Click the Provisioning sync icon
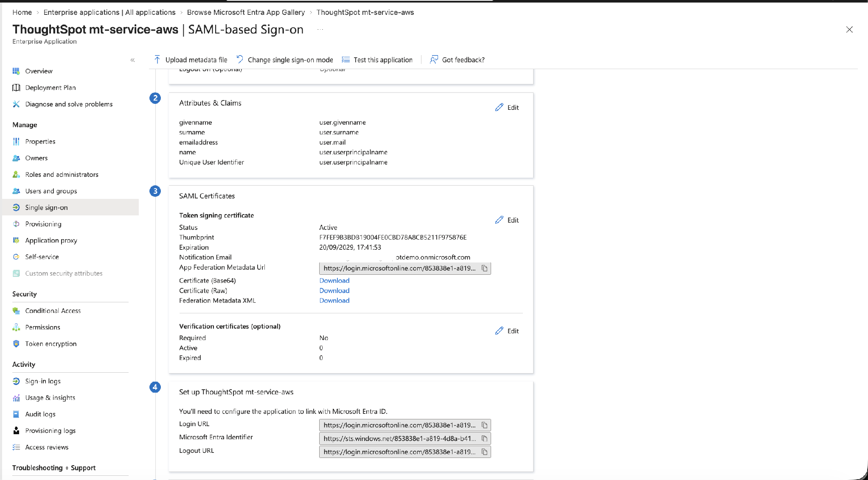The width and height of the screenshot is (868, 480). click(x=16, y=224)
